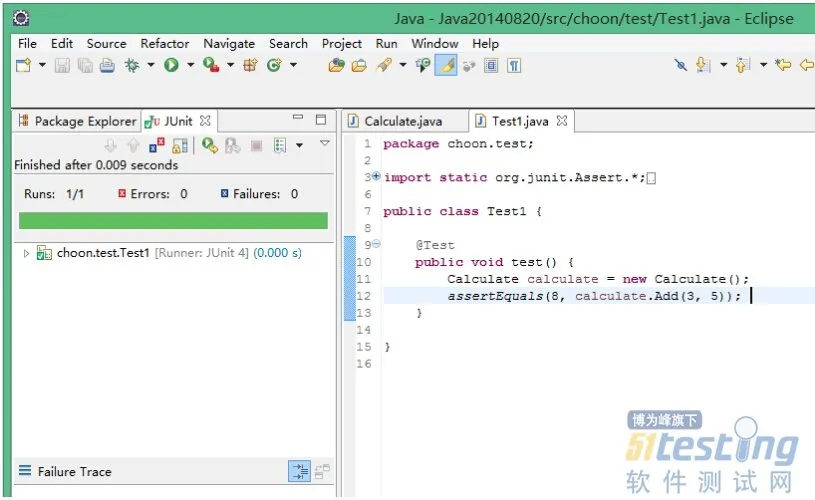Screen dimensions: 815x500
Task: Open the Navigate menu
Action: [x=229, y=44]
